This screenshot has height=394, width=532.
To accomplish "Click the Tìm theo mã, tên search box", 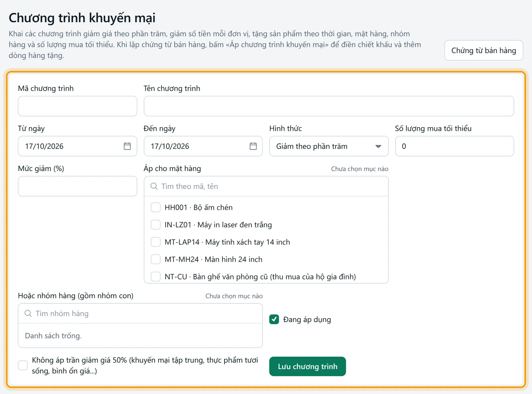I will [266, 186].
